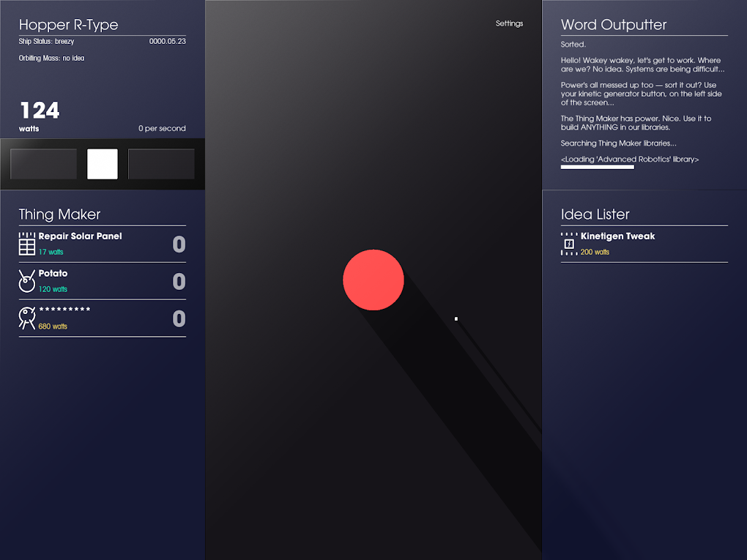The width and height of the screenshot is (747, 560).
Task: Click the 'Ship Status: breezy' text
Action: [45, 41]
